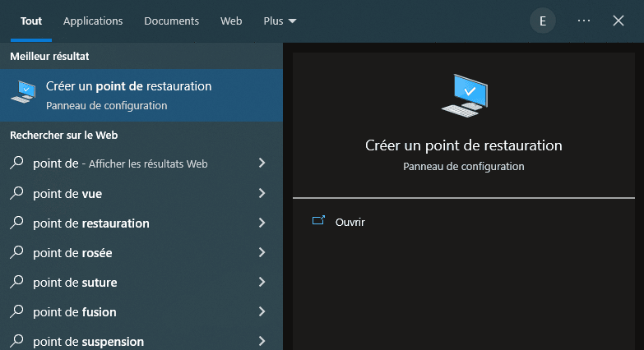Click search icon beside 'point de suture'
The width and height of the screenshot is (644, 350).
[16, 282]
